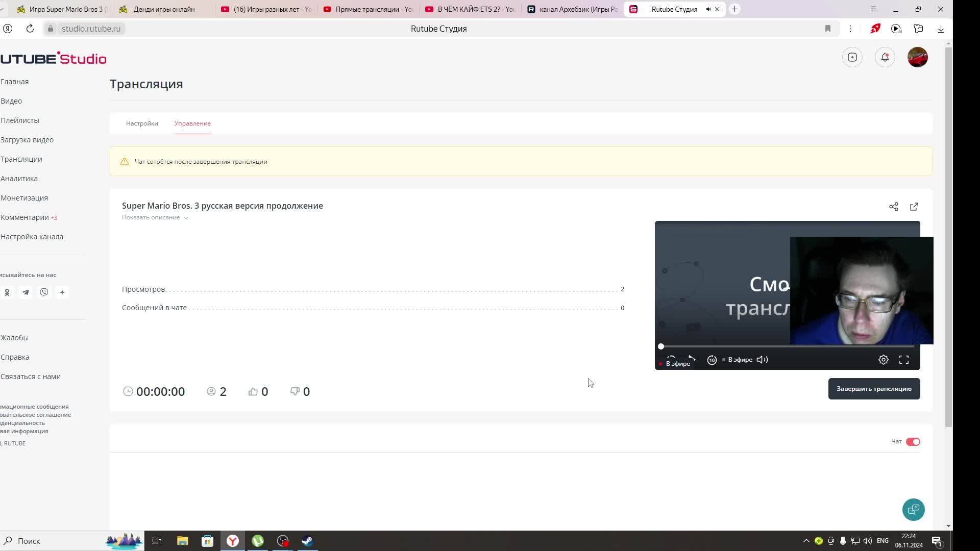Enter fullscreen in the player
Image resolution: width=980 pixels, height=551 pixels.
(x=904, y=360)
